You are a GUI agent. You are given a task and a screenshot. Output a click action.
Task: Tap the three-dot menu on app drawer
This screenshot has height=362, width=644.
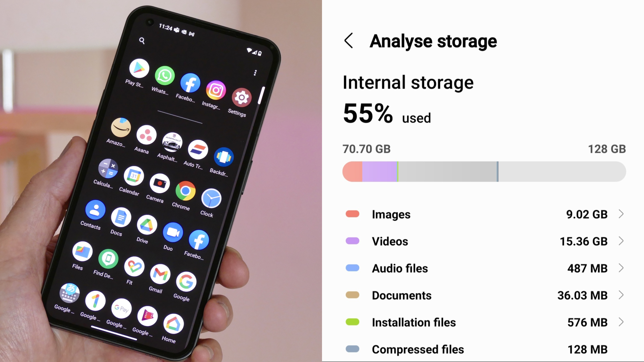(255, 73)
